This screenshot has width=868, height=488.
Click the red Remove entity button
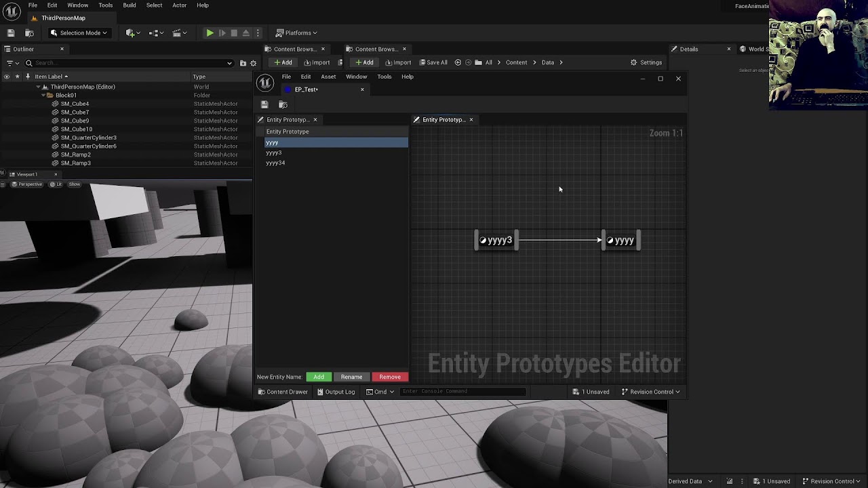[x=390, y=377]
